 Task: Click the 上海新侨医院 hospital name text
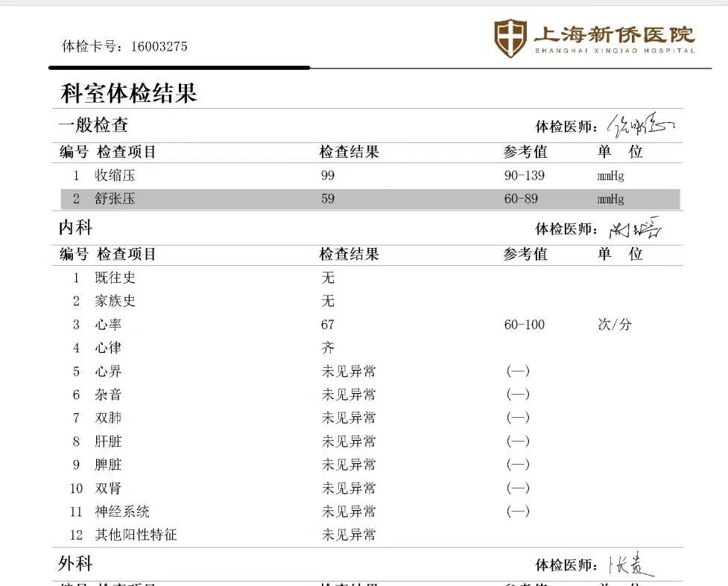pyautogui.click(x=613, y=34)
